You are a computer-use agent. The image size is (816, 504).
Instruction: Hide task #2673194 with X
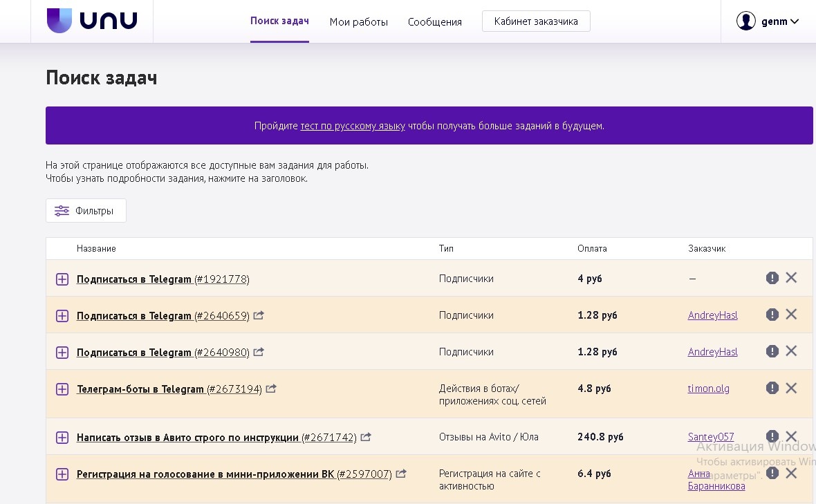coord(791,388)
